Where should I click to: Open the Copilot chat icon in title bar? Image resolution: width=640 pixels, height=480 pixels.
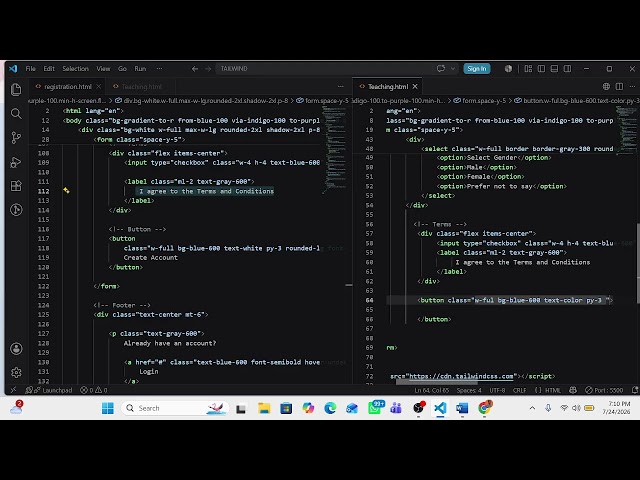(x=441, y=69)
